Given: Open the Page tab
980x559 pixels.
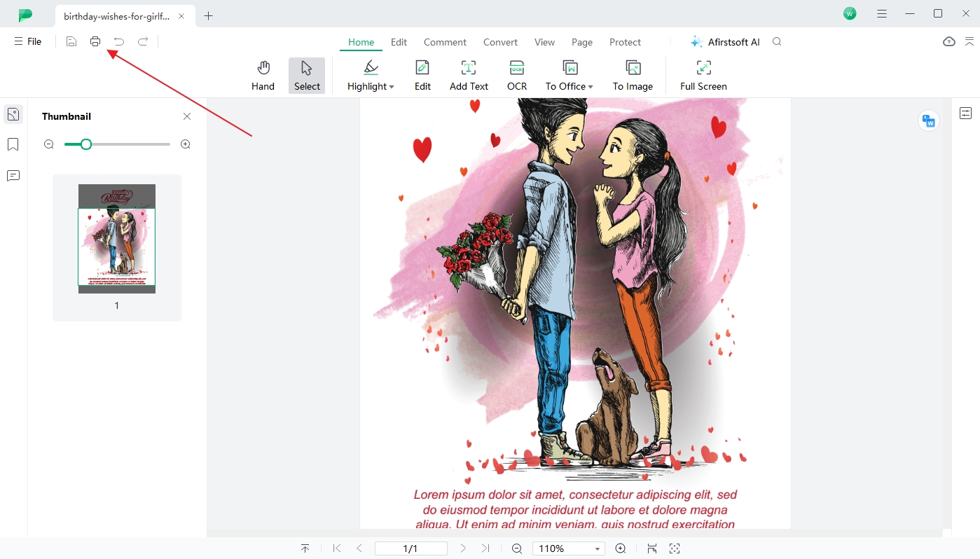Looking at the screenshot, I should click(582, 42).
